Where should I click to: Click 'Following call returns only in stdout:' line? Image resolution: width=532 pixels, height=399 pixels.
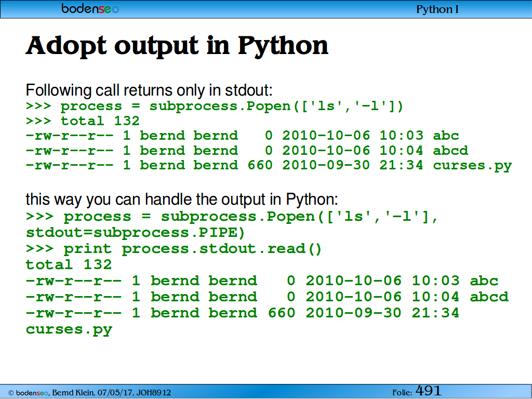149,90
